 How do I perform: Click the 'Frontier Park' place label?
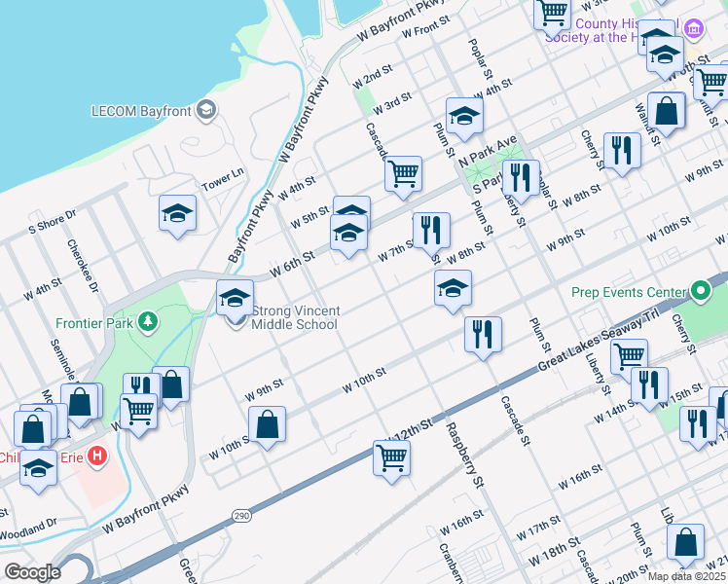(94, 323)
